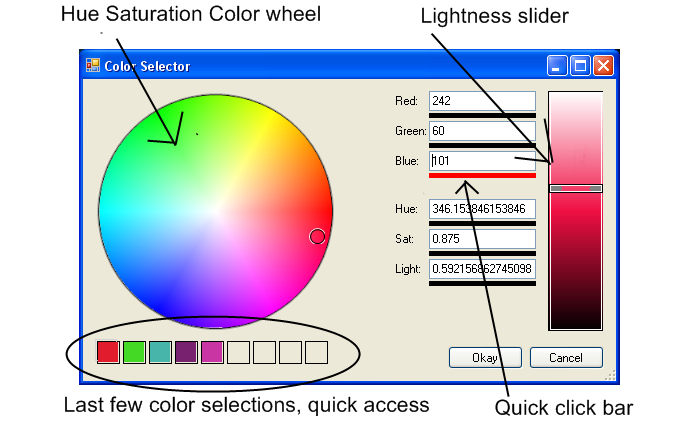Select the teal recent color swatch
The width and height of the screenshot is (700, 435).
(160, 352)
